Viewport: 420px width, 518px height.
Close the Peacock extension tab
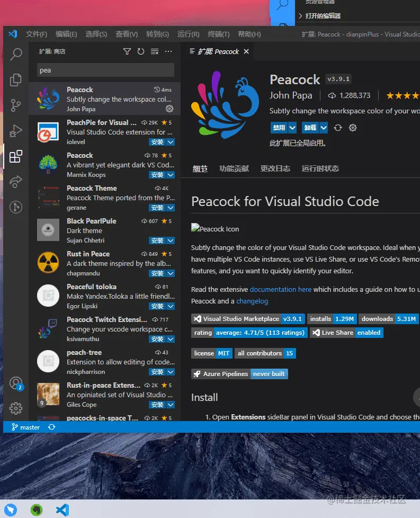coord(246,51)
